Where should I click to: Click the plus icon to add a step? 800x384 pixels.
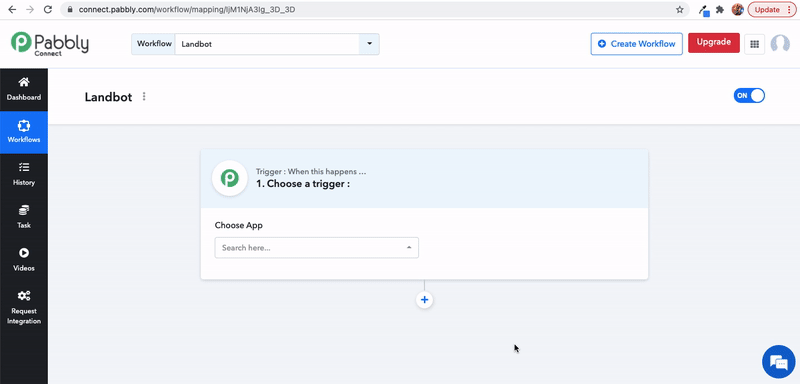point(424,300)
